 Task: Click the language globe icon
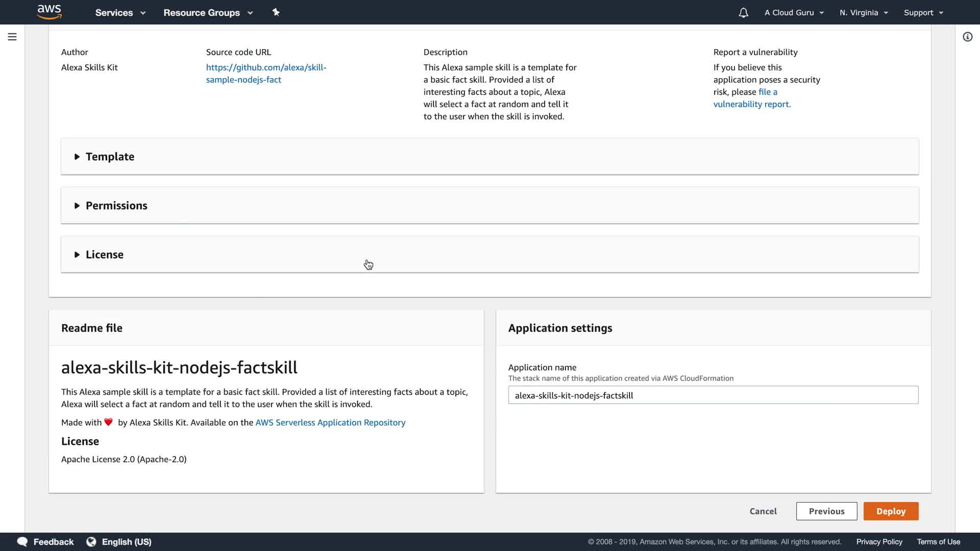click(91, 542)
